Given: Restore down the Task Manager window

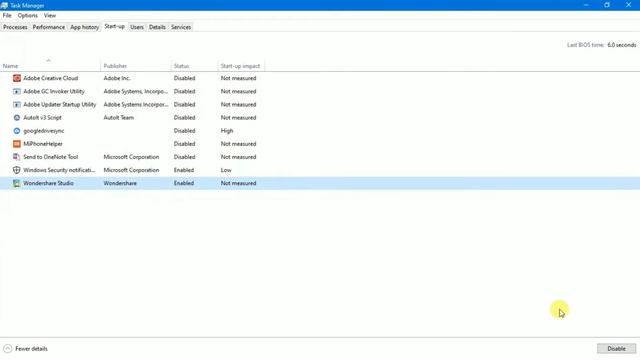Looking at the screenshot, I should click(607, 5).
